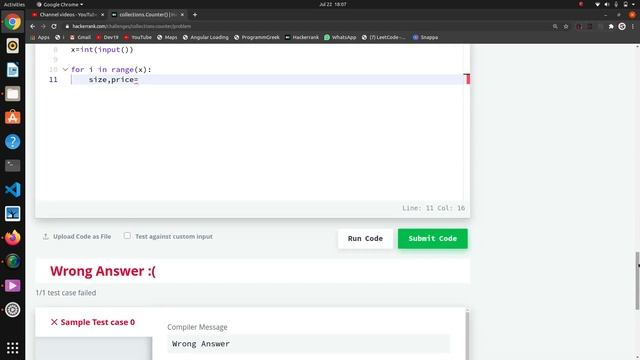Open Chrome three-dot menu
This screenshot has width=640, height=360.
tap(633, 26)
